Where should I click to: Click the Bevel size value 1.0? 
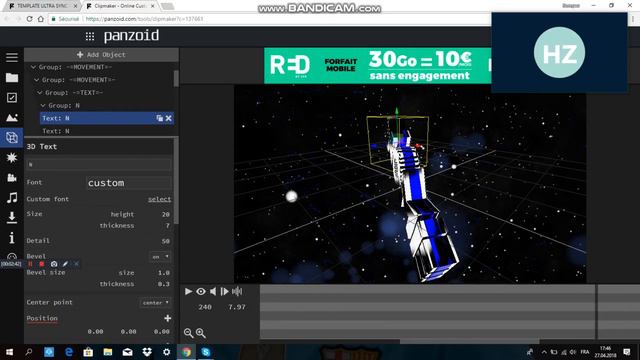(164, 273)
